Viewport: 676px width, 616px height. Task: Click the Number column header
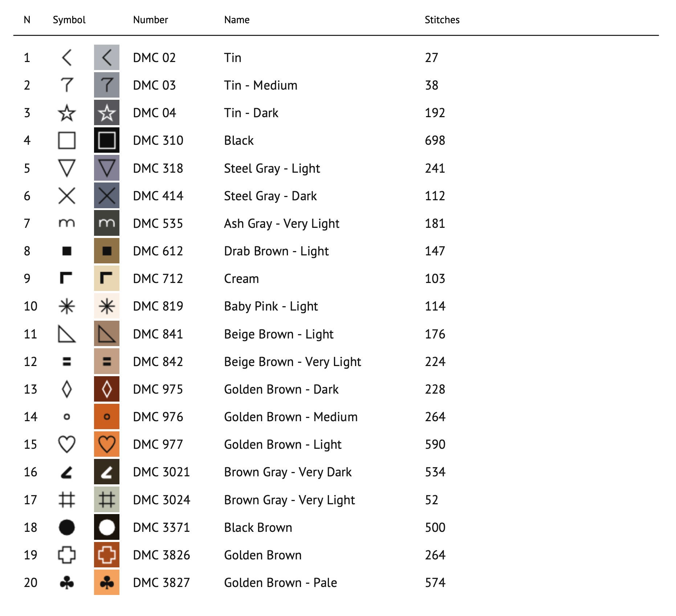[150, 20]
